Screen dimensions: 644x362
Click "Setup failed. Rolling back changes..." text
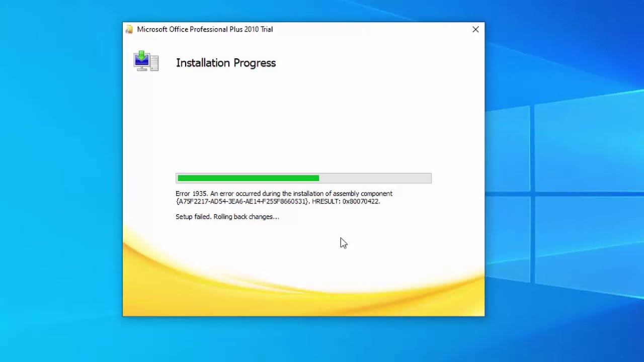click(227, 217)
